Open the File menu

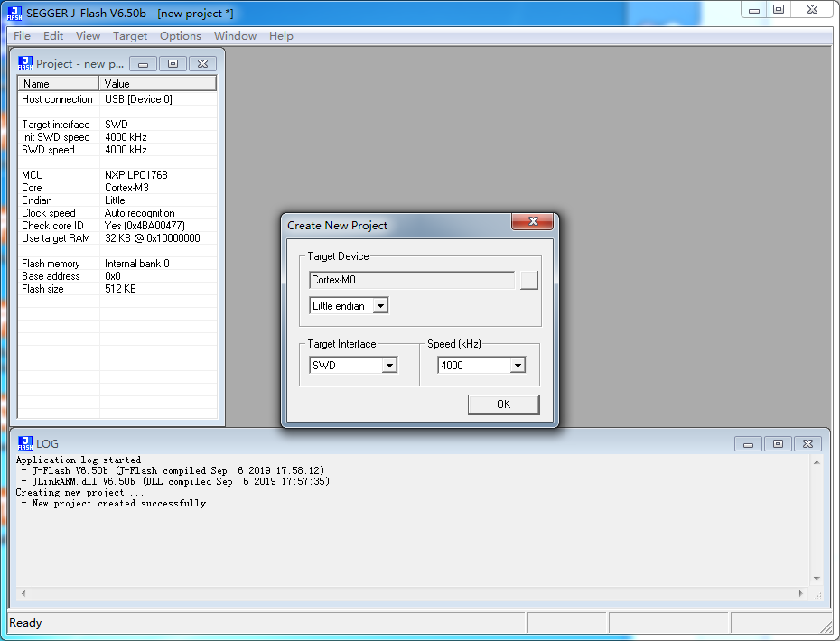point(22,36)
